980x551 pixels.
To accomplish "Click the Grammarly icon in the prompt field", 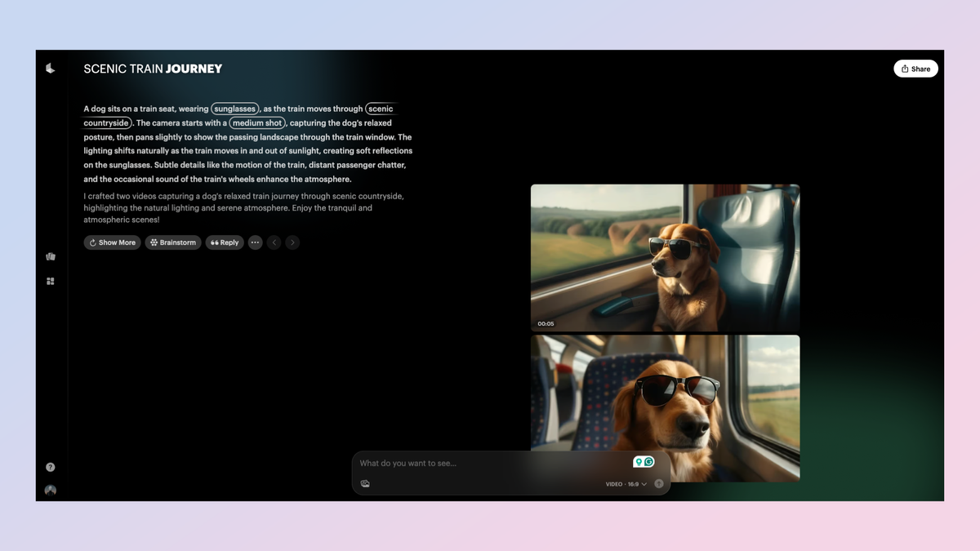I will pyautogui.click(x=648, y=461).
